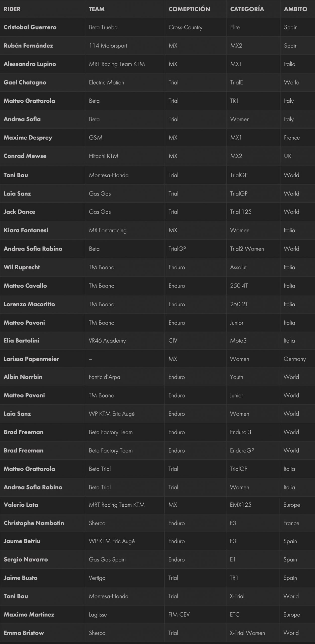Click Albin Norrbin rider name
This screenshot has width=315, height=644.
click(23, 377)
